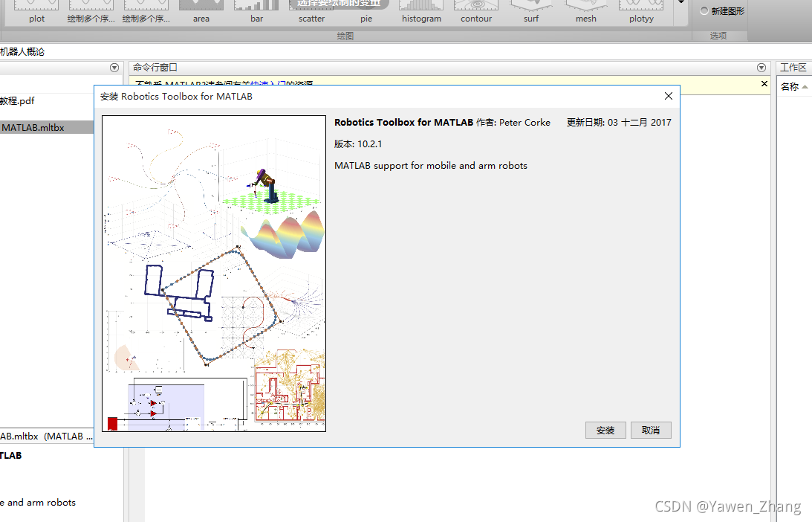Select the plotyy plot icon
The width and height of the screenshot is (812, 522).
point(641,12)
